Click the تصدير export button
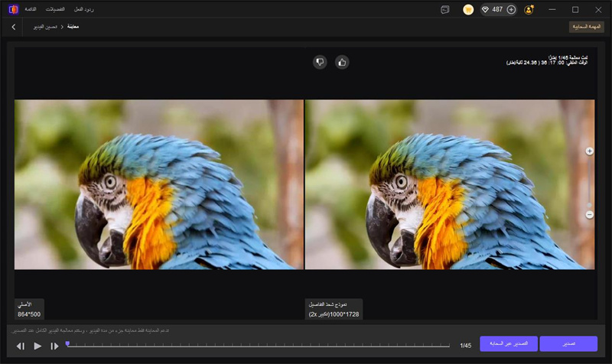Image resolution: width=612 pixels, height=364 pixels. [568, 343]
